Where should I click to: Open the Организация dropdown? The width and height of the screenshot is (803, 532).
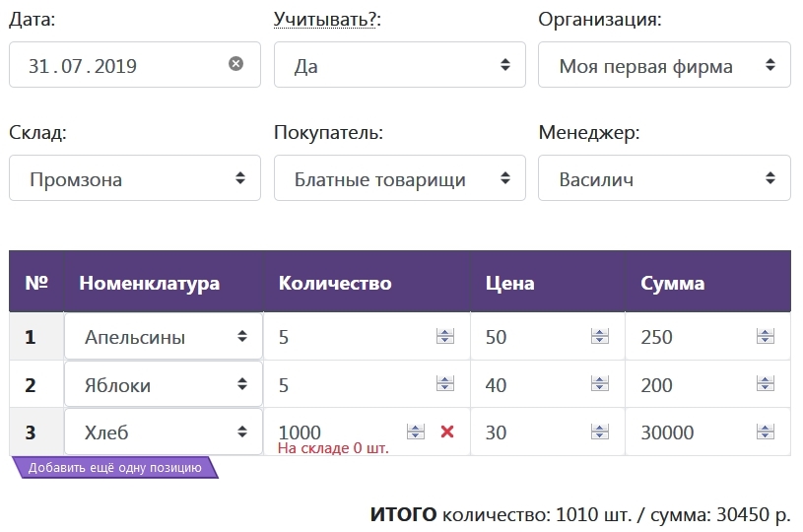click(664, 66)
